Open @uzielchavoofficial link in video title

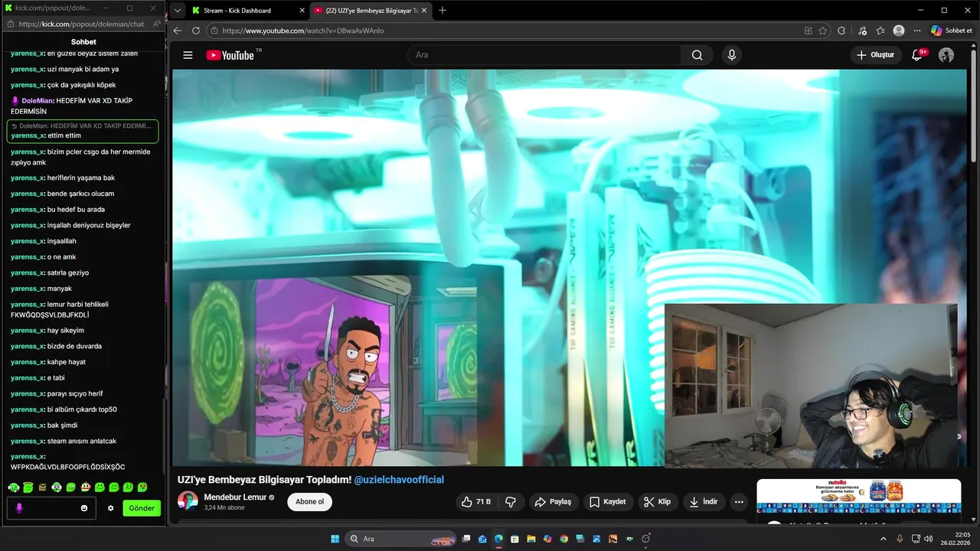click(399, 480)
